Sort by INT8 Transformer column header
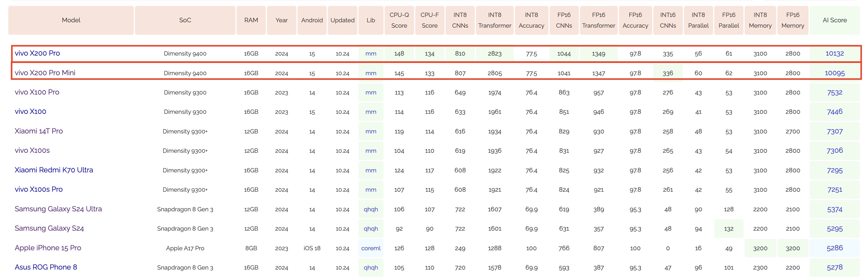The height and width of the screenshot is (277, 868). pos(495,20)
